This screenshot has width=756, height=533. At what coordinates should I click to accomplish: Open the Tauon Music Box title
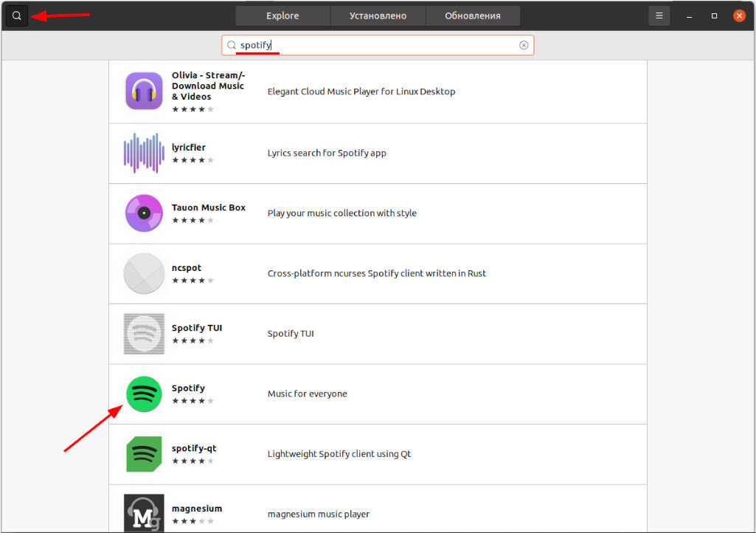(209, 207)
